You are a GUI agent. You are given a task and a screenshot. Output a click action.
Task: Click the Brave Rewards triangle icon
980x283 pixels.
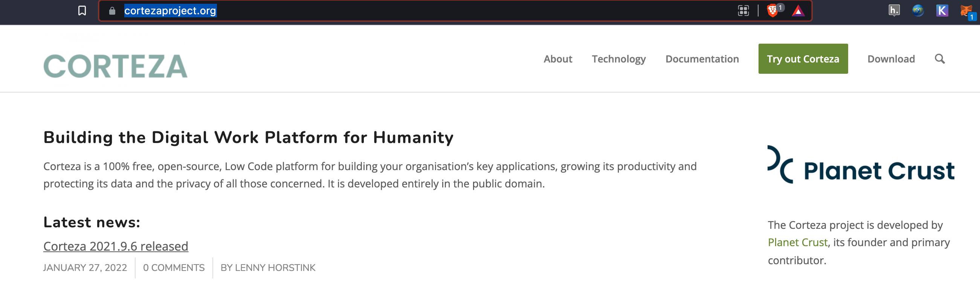[798, 11]
